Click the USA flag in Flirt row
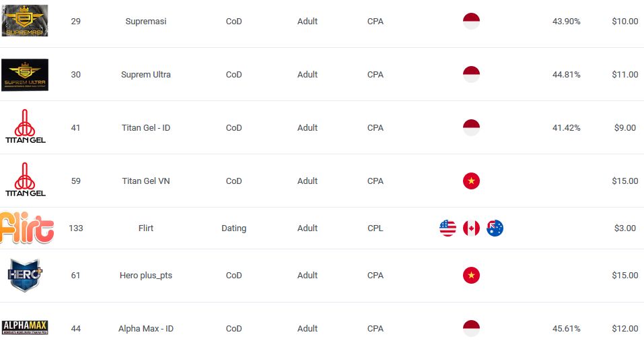This screenshot has width=644, height=345. click(x=448, y=228)
